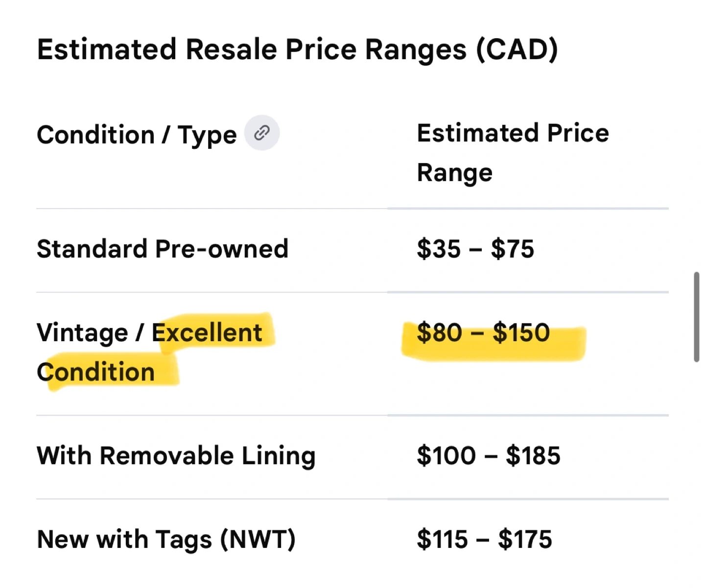Click the vertical scrollbar thumb
This screenshot has width=705, height=588.
click(696, 317)
